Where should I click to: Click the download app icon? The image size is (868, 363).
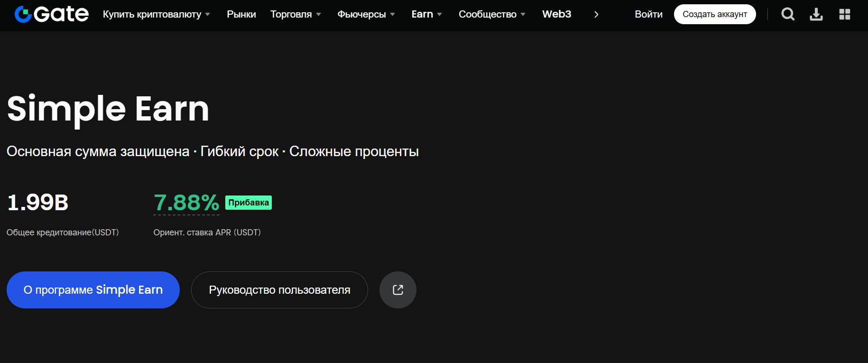[x=816, y=14]
